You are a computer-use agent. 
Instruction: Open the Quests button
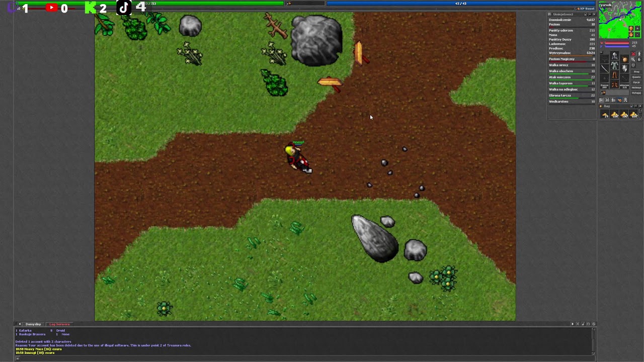pyautogui.click(x=636, y=77)
